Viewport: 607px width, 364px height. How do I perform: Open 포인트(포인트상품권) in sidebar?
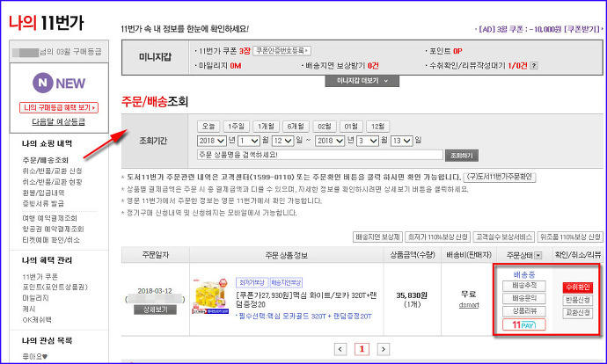[55, 287]
